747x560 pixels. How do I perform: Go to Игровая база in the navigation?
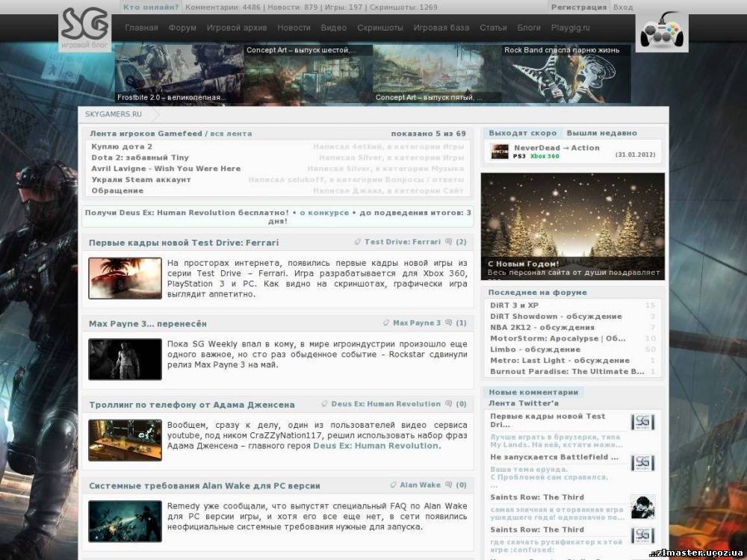441,28
